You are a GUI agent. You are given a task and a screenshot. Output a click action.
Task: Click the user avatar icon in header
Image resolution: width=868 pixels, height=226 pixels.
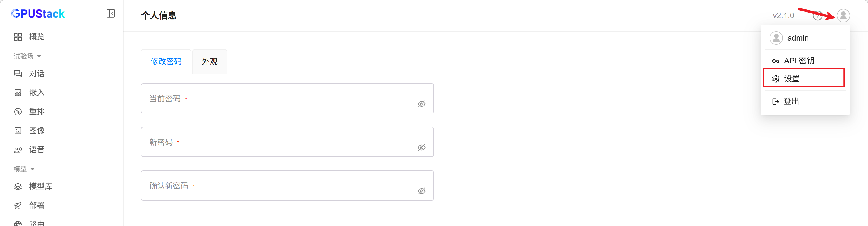pyautogui.click(x=843, y=15)
